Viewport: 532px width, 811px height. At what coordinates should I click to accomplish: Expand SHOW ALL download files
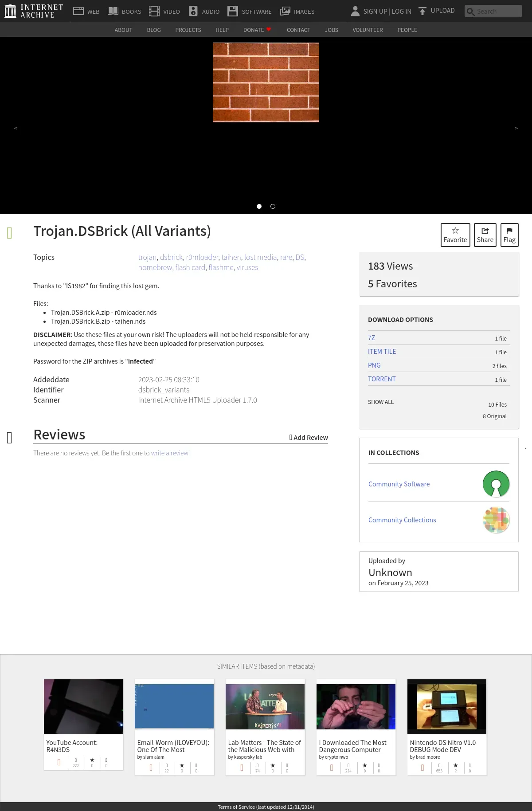click(381, 402)
